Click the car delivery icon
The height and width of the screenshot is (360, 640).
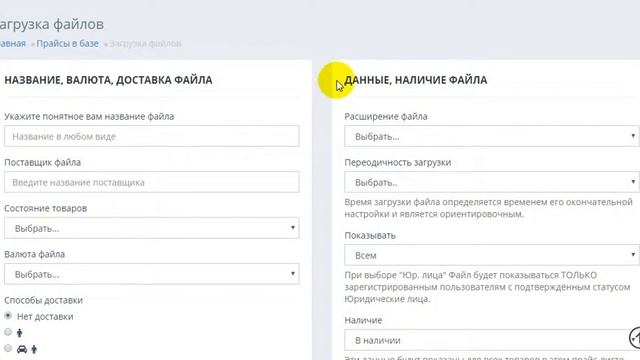[22, 349]
